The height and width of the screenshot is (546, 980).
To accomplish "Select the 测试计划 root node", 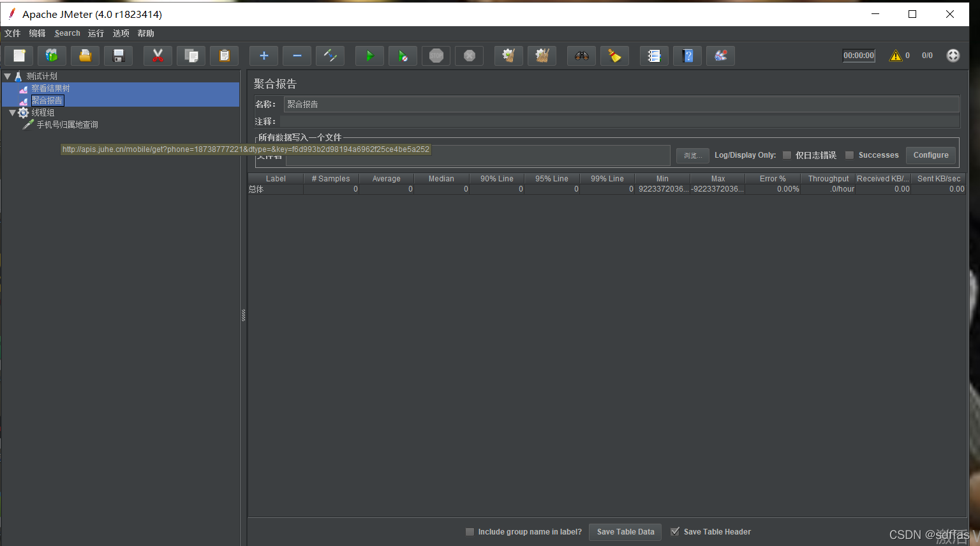I will click(41, 76).
